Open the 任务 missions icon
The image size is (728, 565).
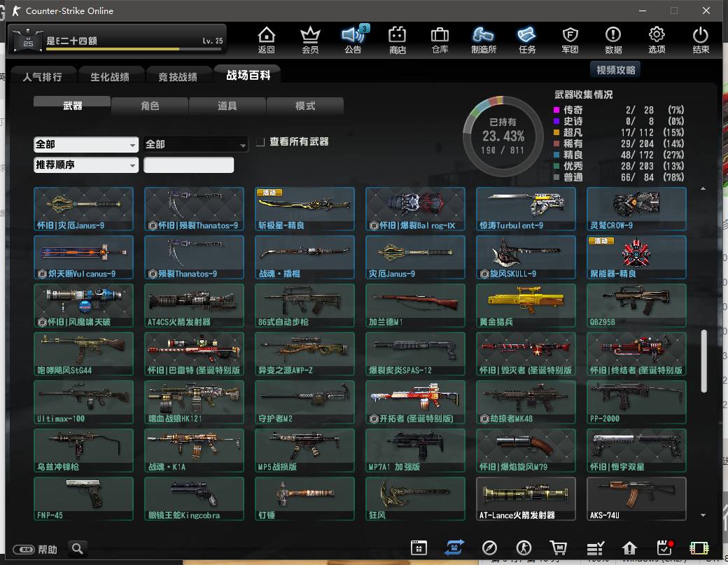(x=527, y=40)
